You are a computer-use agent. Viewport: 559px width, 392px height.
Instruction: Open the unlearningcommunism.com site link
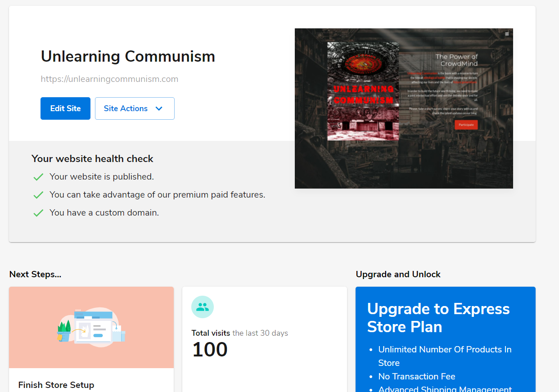point(109,79)
